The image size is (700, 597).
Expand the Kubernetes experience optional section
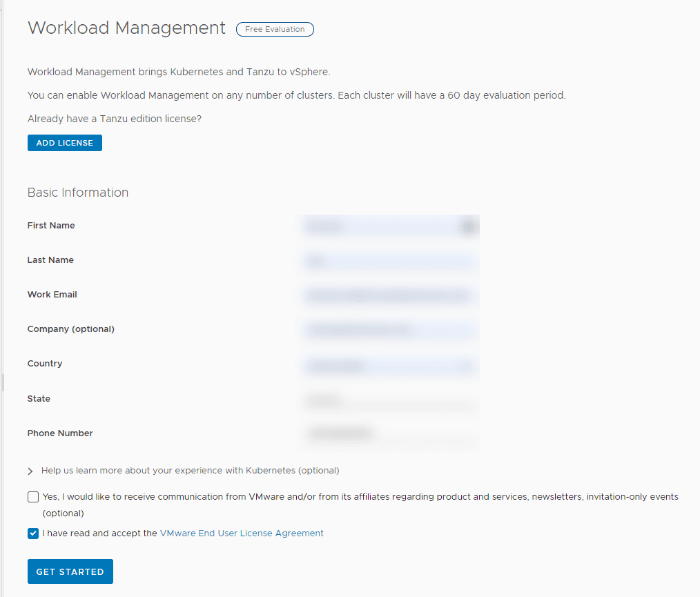tap(191, 470)
